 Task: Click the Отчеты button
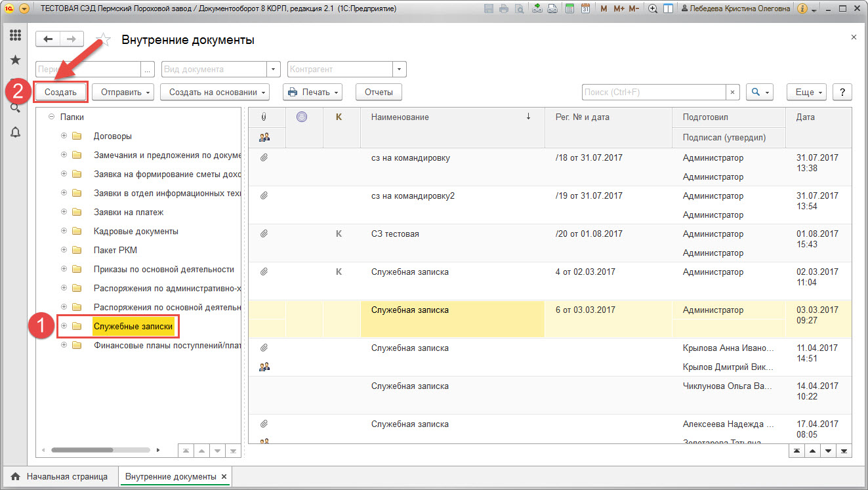(x=379, y=92)
